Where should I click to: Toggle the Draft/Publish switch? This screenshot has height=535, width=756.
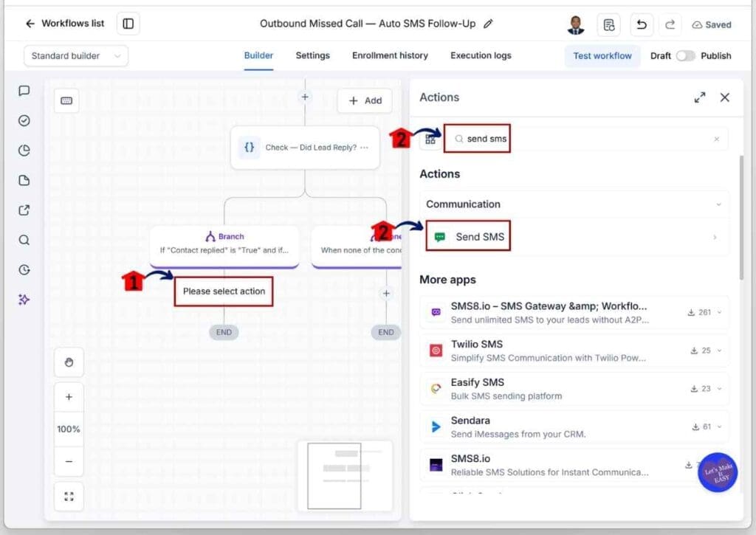coord(685,56)
